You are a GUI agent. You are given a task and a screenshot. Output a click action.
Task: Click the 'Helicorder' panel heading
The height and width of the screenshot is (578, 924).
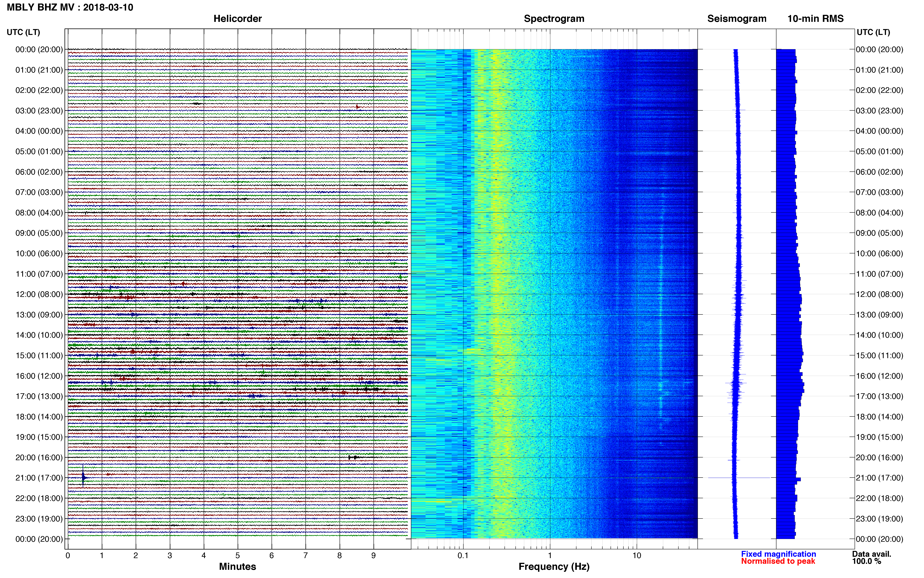point(238,19)
